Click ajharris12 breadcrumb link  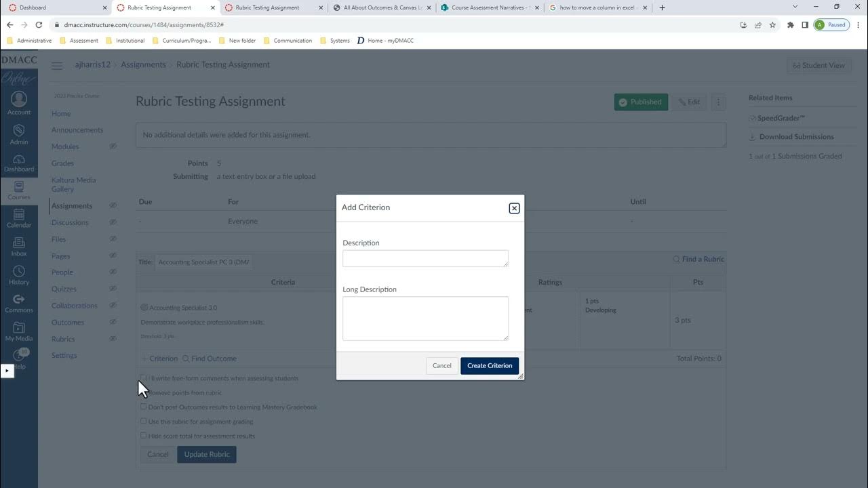[x=93, y=65]
